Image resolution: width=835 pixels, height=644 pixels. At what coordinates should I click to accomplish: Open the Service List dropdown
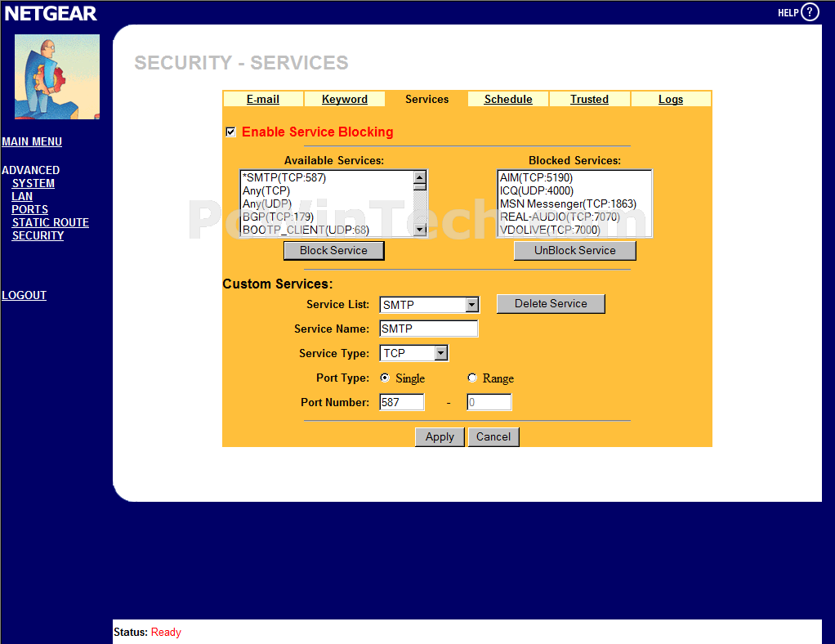429,305
